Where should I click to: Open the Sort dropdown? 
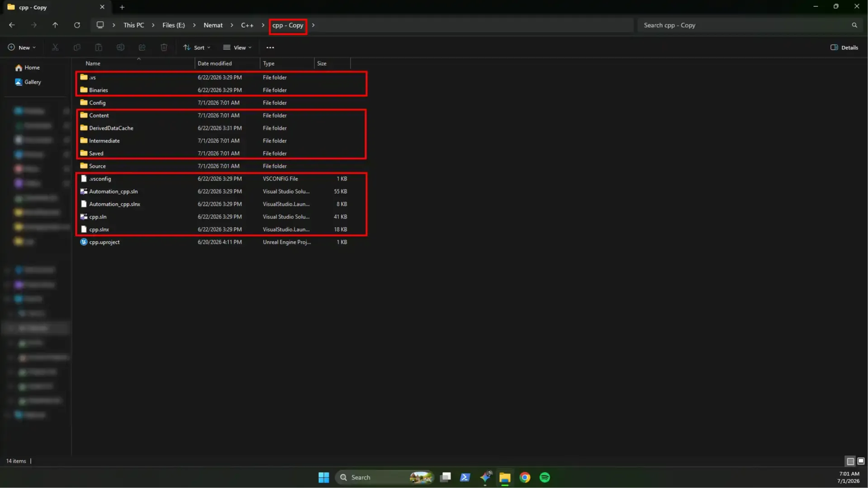click(x=197, y=47)
